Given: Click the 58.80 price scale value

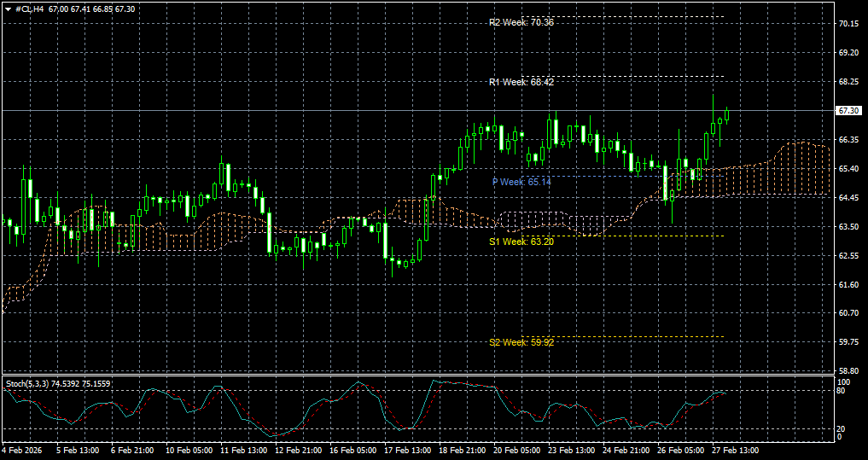Looking at the screenshot, I should coord(848,370).
